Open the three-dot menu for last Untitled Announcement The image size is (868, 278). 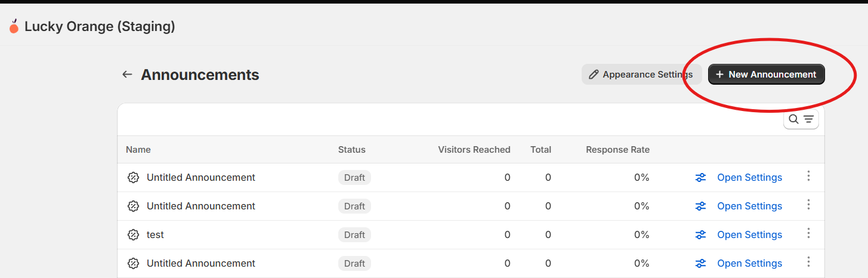[809, 262]
